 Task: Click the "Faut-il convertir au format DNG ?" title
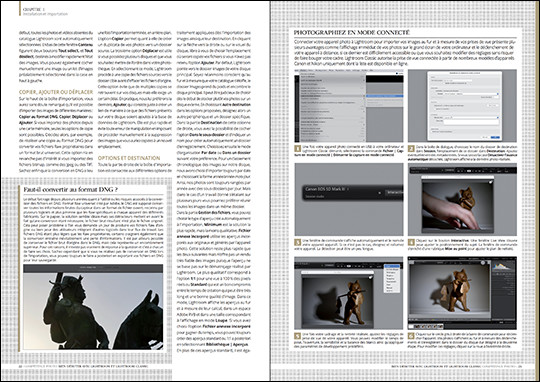click(71, 189)
